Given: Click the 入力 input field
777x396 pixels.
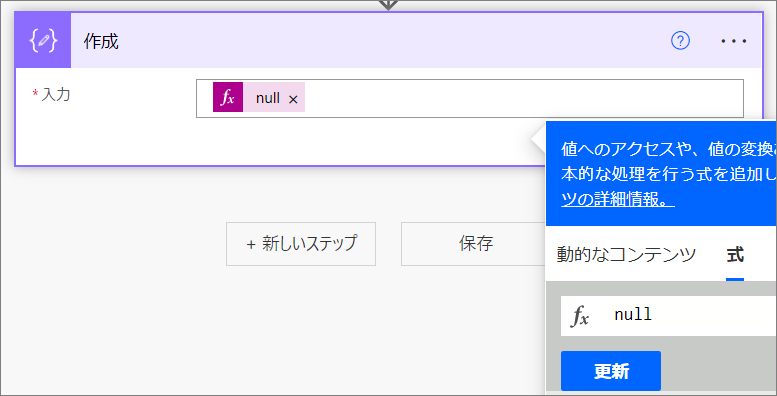Looking at the screenshot, I should click(x=470, y=99).
